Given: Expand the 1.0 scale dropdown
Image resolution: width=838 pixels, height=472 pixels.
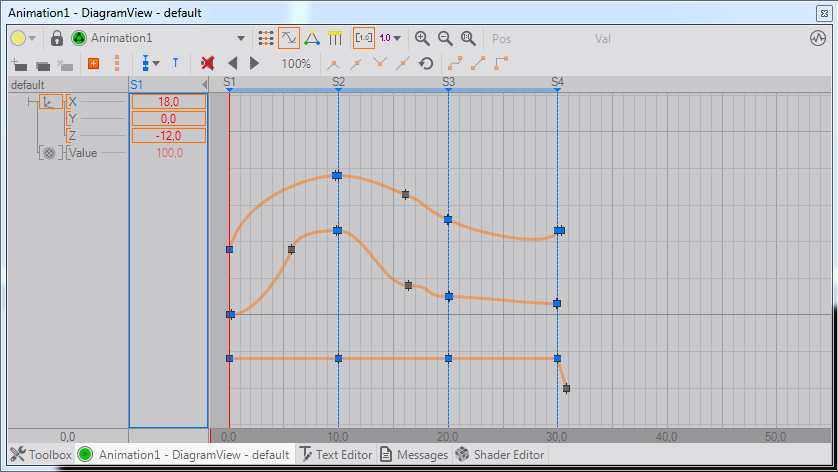Looking at the screenshot, I should (398, 38).
